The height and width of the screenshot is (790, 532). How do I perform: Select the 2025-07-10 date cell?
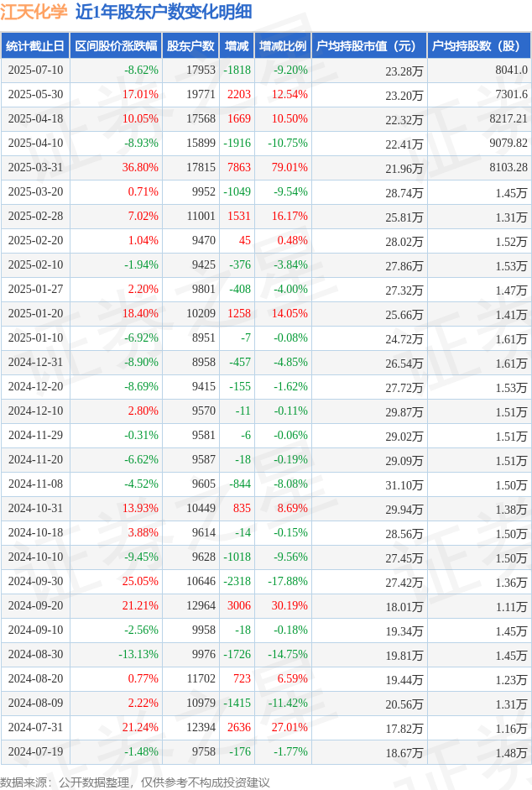[x=35, y=70]
